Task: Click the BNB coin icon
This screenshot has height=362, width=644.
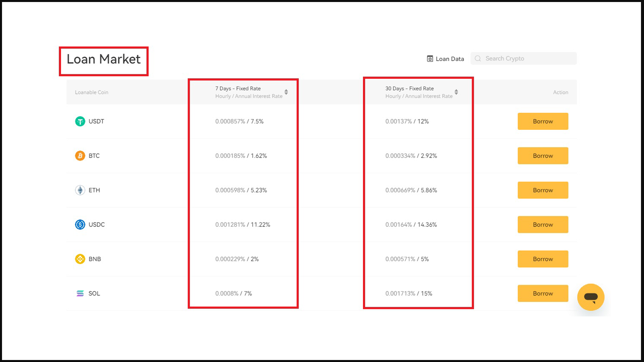Action: pyautogui.click(x=80, y=259)
